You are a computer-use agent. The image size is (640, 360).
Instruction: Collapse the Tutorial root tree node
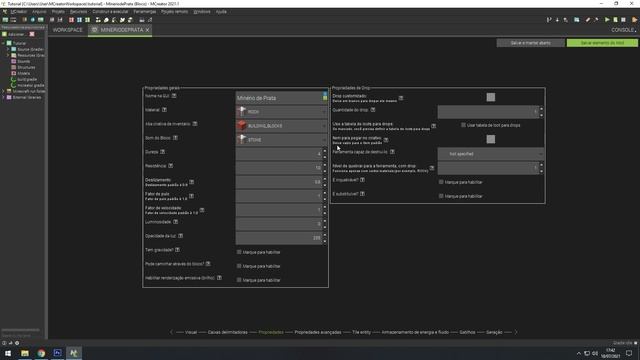pyautogui.click(x=4, y=43)
